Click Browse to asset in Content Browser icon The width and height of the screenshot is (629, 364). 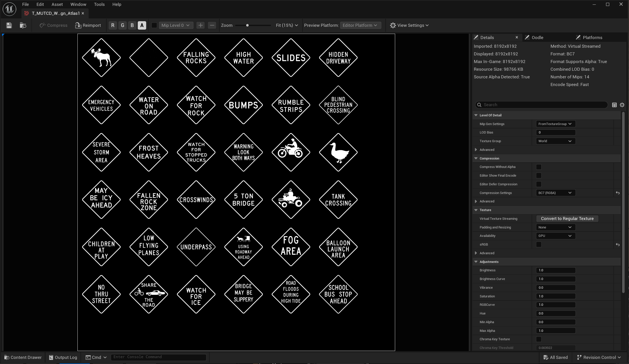(x=23, y=25)
